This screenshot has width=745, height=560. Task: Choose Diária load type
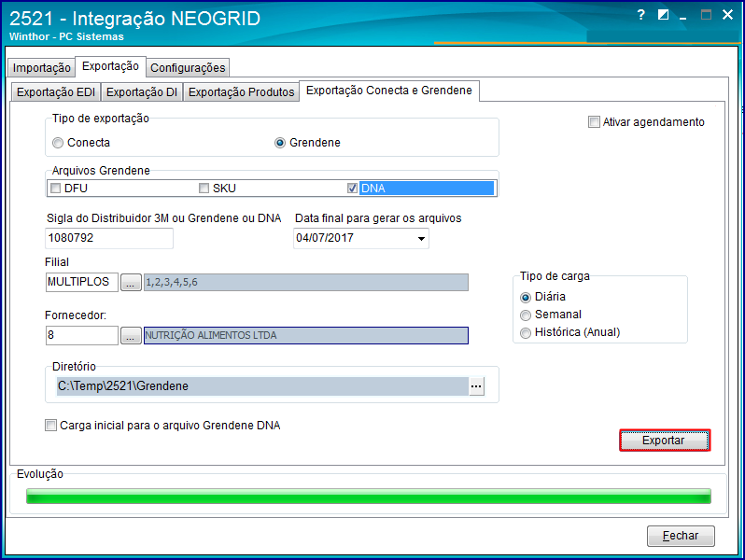tap(543, 297)
